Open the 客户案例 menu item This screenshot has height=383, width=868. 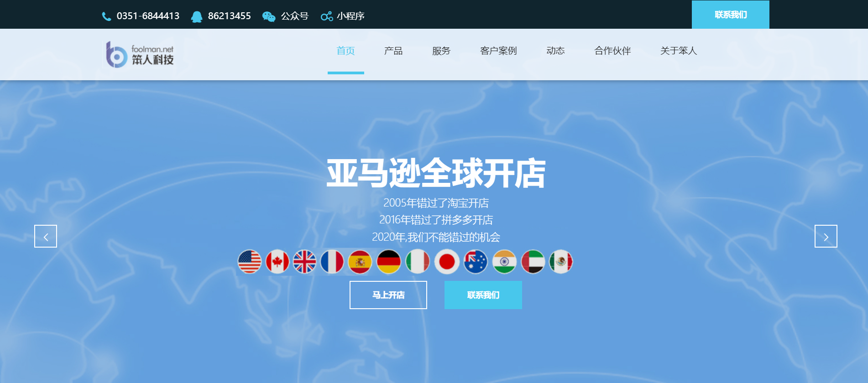(498, 51)
